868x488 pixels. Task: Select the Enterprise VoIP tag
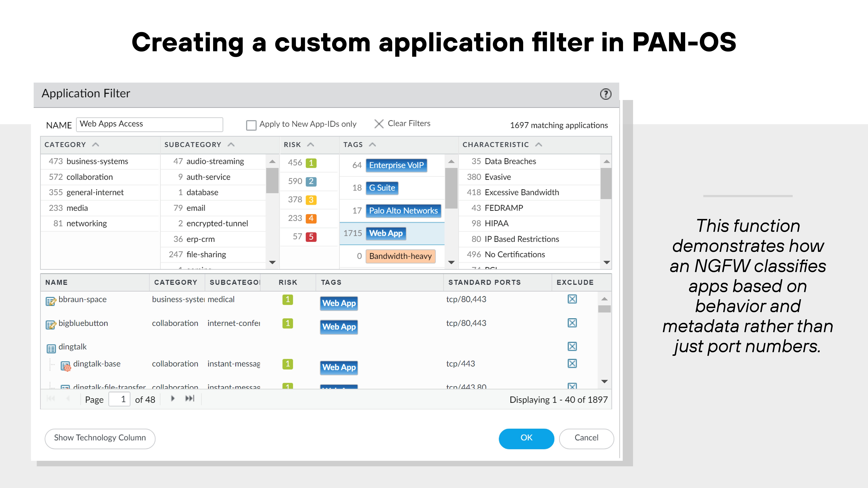click(396, 165)
